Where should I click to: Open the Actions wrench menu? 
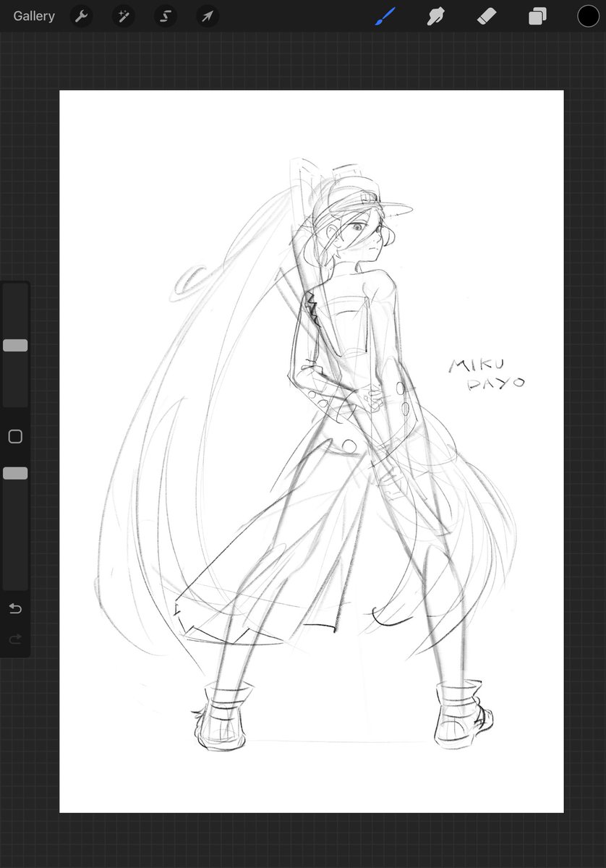point(81,16)
